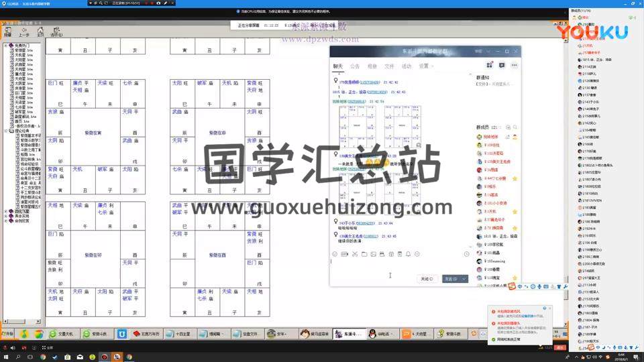Viewport: 644px width, 362px height.
Task: Click the 关闭 button in chat window
Action: (426, 278)
